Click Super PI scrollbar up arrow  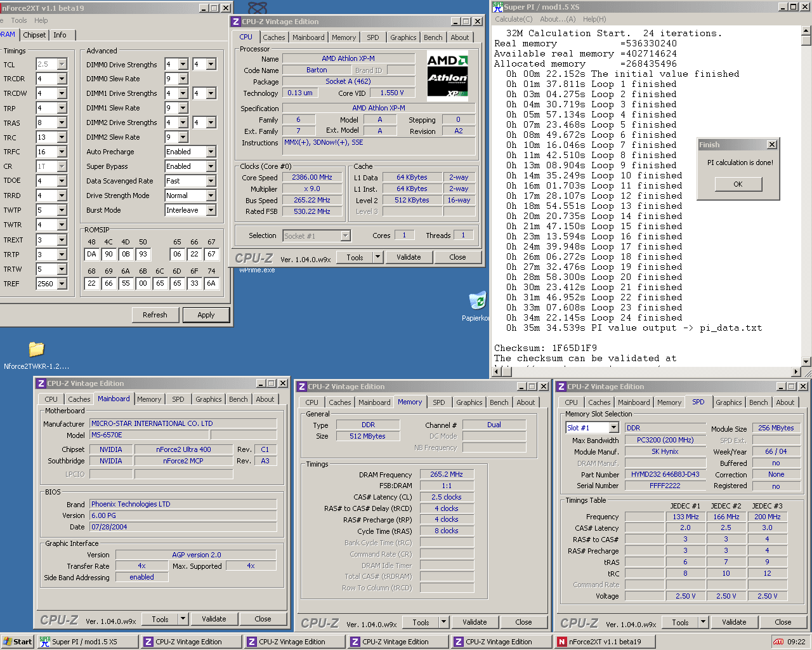[806, 30]
